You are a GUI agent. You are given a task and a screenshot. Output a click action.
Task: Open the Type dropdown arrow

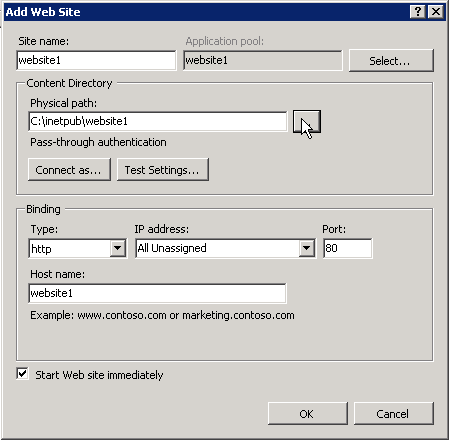tap(117, 248)
